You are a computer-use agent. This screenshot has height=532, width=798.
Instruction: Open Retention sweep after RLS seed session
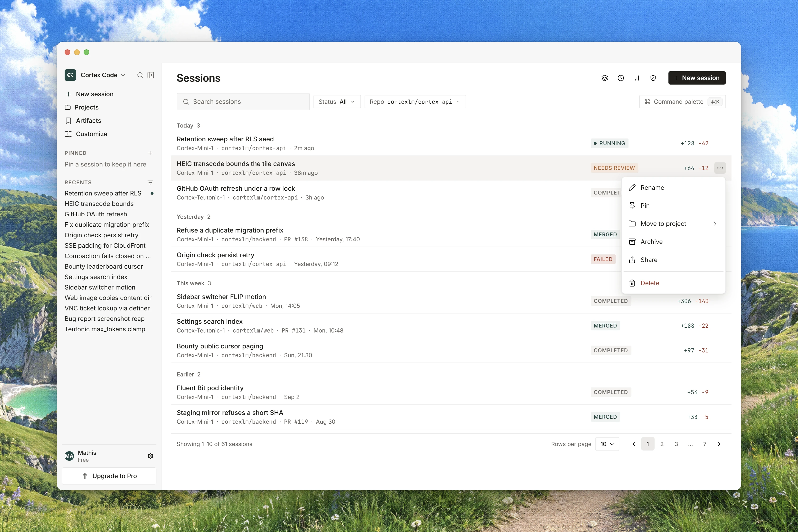[x=451, y=143]
